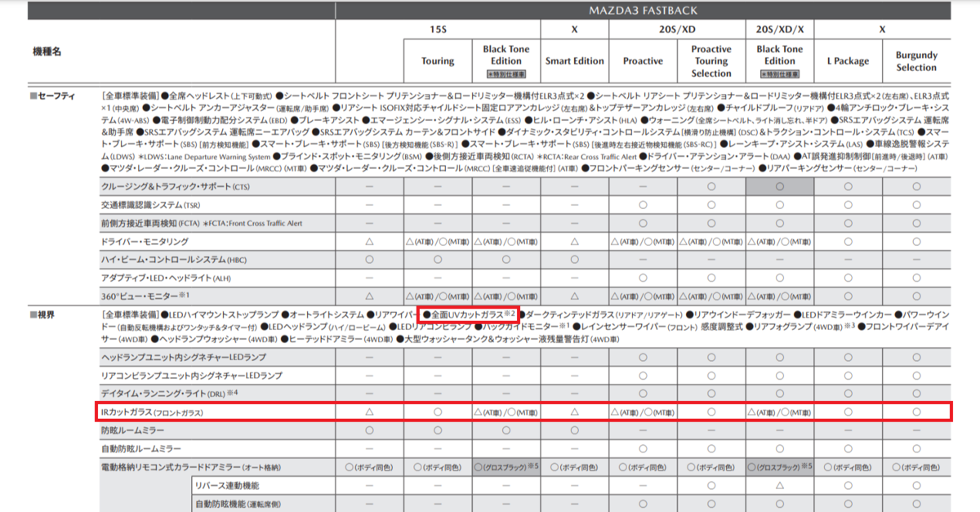The image size is (980, 512).
Task: Click (グロスブラック) door mirror cell under 15S Black Tone
Action: [x=506, y=467]
